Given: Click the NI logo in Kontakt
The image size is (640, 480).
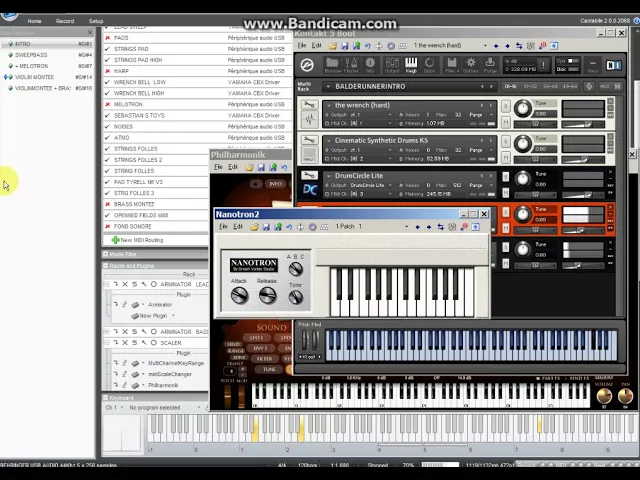Looking at the screenshot, I should (x=613, y=65).
